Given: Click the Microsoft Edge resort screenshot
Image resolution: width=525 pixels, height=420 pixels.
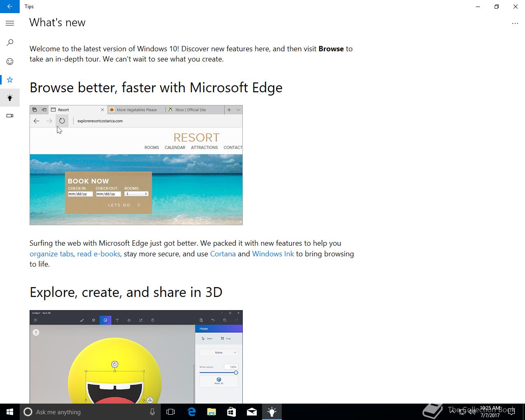Looking at the screenshot, I should pos(136,165).
